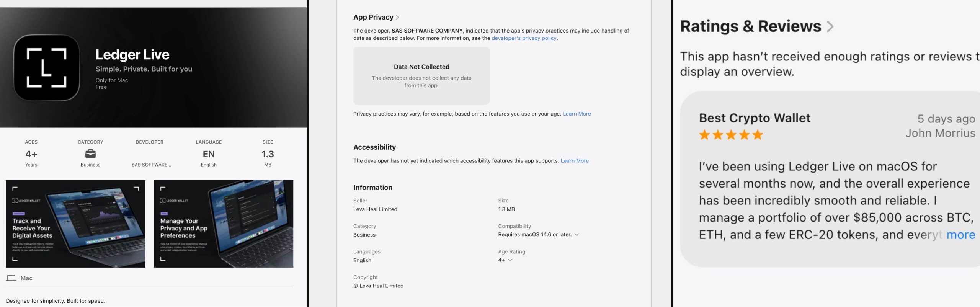
Task: Click the 1.3 MB size badge
Action: 268,154
